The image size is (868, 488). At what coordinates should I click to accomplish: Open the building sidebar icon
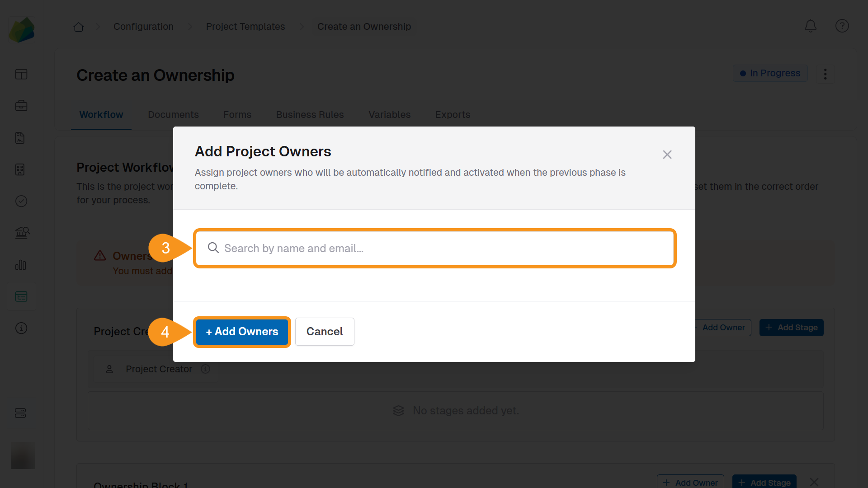click(x=20, y=169)
